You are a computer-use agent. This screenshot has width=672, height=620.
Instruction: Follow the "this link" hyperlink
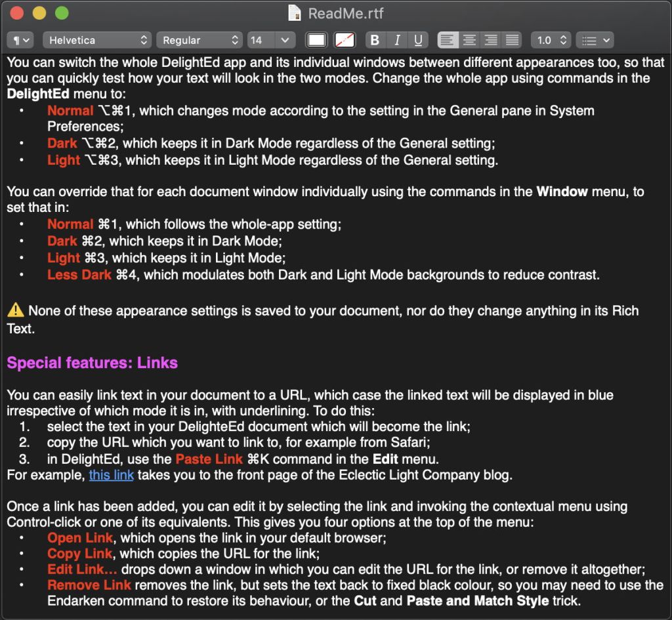pos(112,475)
